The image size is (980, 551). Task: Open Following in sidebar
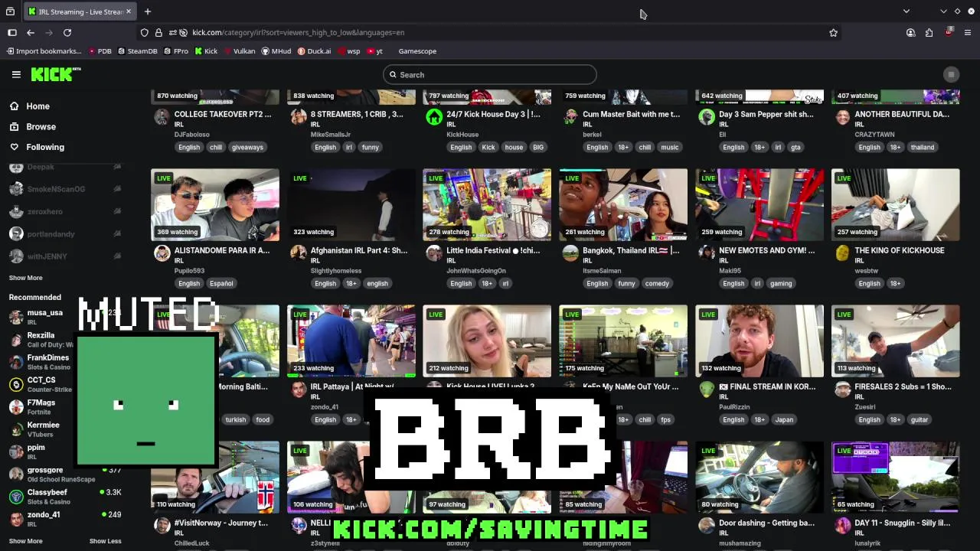pyautogui.click(x=45, y=147)
